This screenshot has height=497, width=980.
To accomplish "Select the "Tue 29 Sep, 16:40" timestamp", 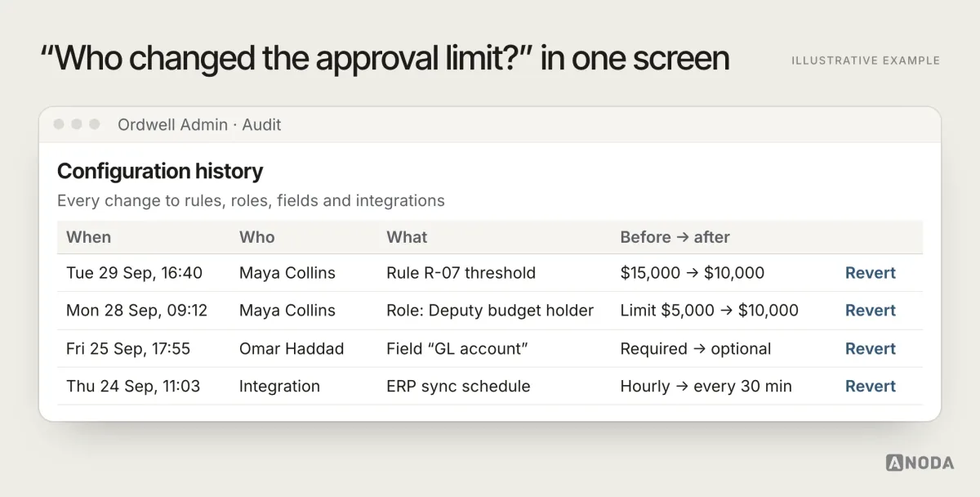I will (134, 273).
